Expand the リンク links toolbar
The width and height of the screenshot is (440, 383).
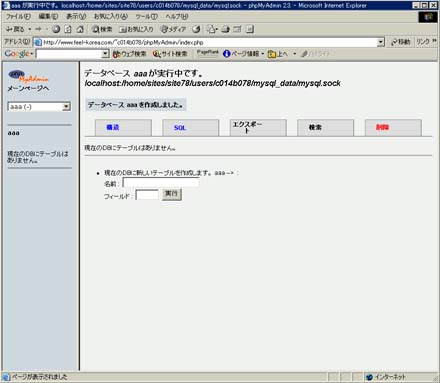point(426,42)
